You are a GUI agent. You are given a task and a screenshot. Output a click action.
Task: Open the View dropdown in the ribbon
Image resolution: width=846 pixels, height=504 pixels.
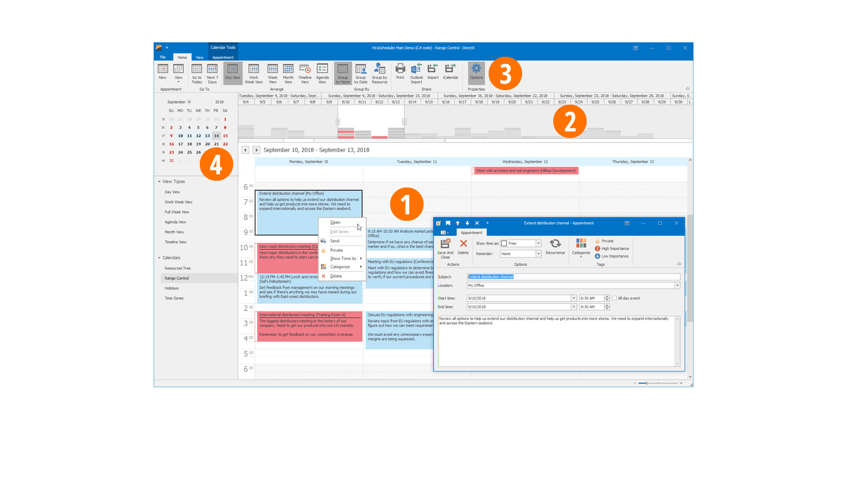(178, 73)
